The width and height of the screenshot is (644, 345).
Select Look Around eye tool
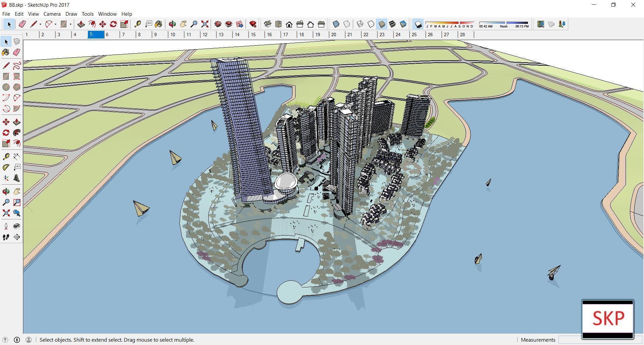click(x=17, y=226)
